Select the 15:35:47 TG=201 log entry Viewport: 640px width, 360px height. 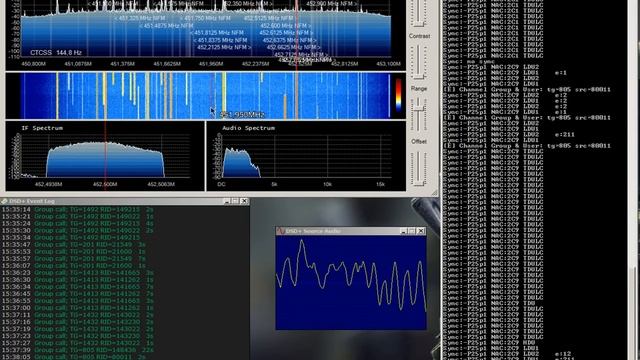tap(74, 244)
